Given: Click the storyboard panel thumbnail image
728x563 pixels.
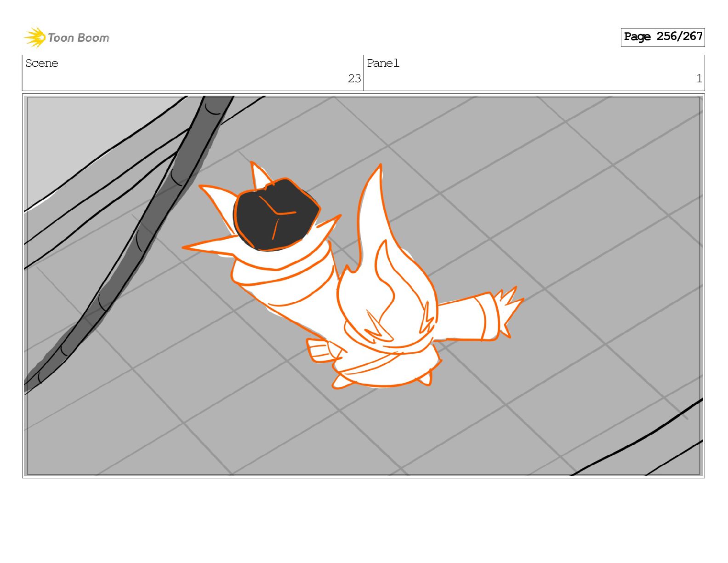Looking at the screenshot, I should [x=363, y=286].
